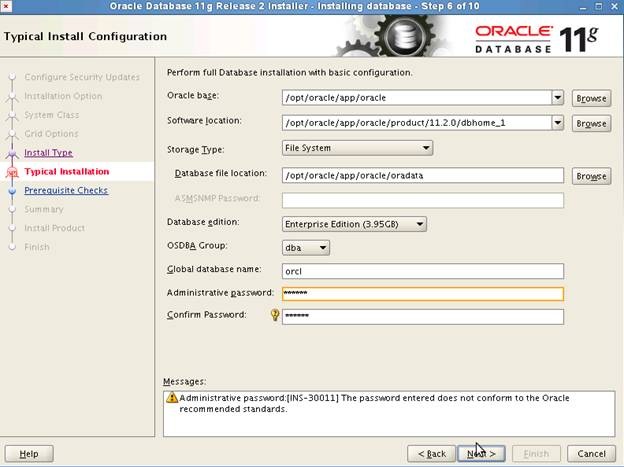Screen dimensions: 624x467
Task: Focus the Confirm Password field
Action: [x=423, y=317]
